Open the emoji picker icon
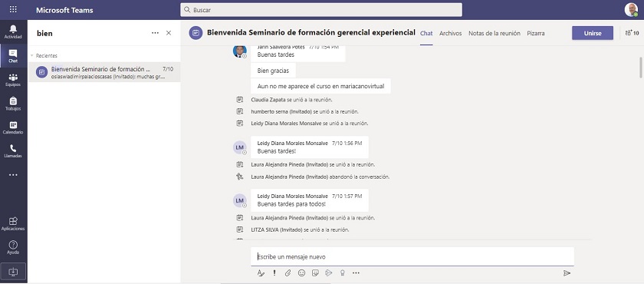The width and height of the screenshot is (644, 284). (x=301, y=273)
